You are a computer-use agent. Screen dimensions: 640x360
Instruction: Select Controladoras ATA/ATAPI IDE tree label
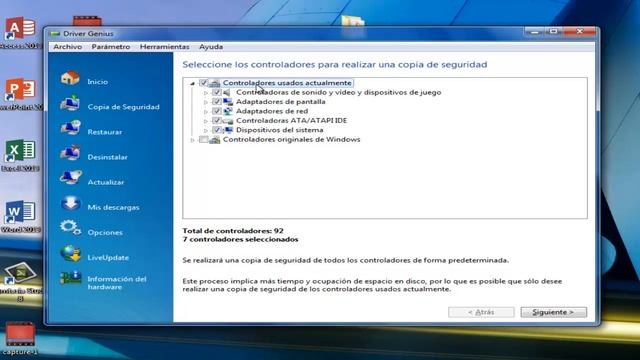[291, 120]
